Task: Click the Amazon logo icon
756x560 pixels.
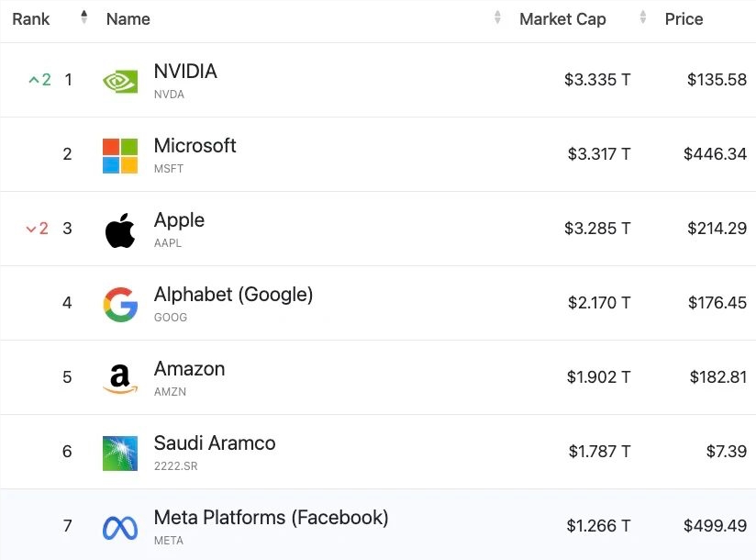Action: click(x=120, y=378)
